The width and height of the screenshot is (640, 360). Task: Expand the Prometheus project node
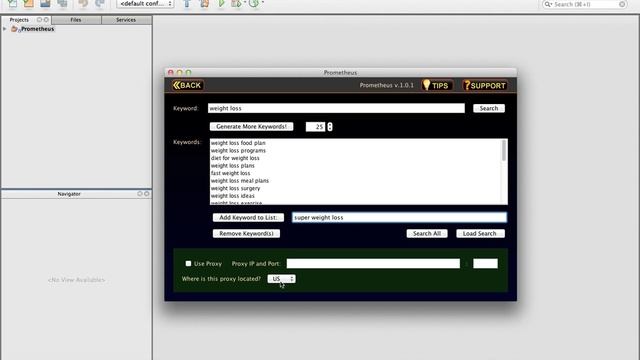click(4, 29)
